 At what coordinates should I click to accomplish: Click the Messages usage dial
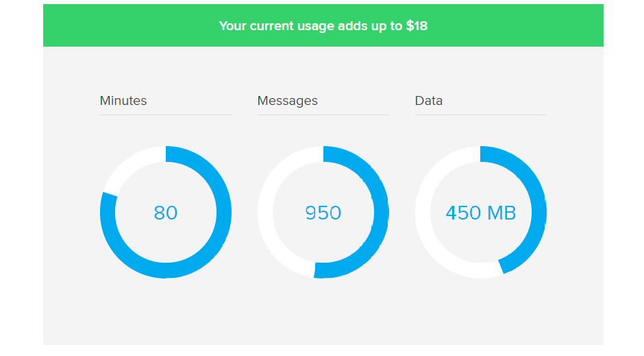[x=323, y=212]
